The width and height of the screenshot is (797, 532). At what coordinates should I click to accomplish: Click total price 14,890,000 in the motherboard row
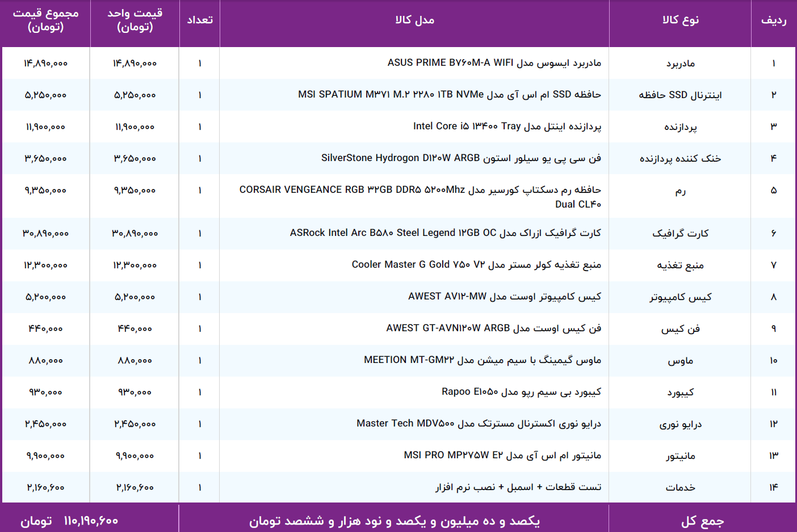click(46, 64)
